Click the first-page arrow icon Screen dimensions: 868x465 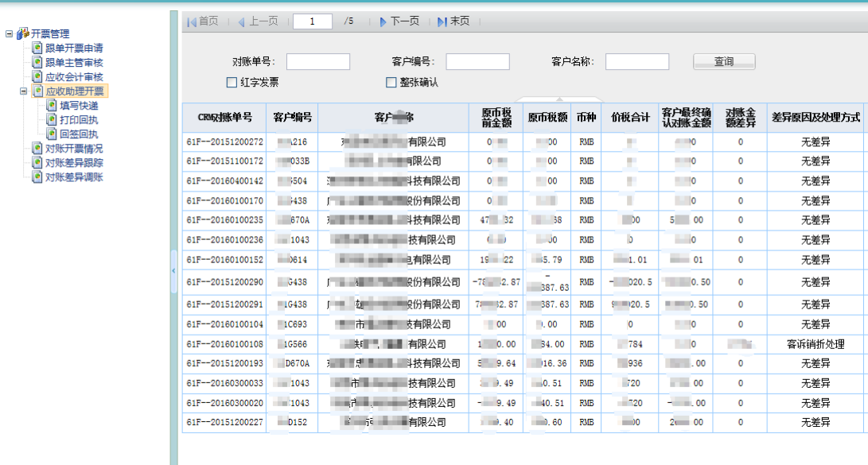click(x=192, y=21)
